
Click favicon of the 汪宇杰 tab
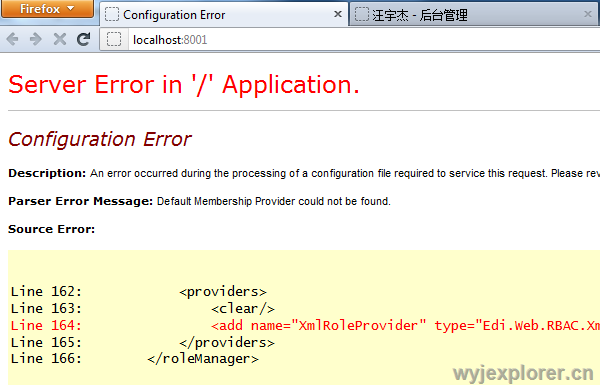pos(362,15)
